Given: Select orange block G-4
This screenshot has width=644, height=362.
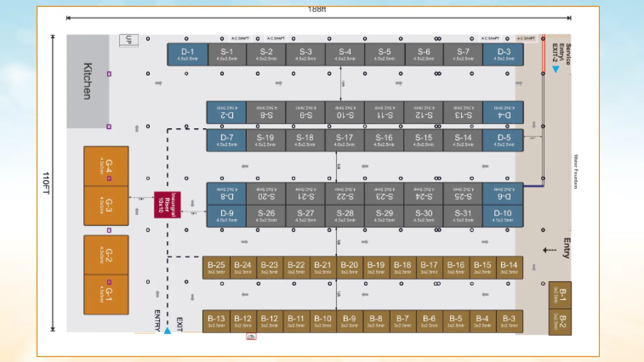Looking at the screenshot, I should click(x=106, y=166).
